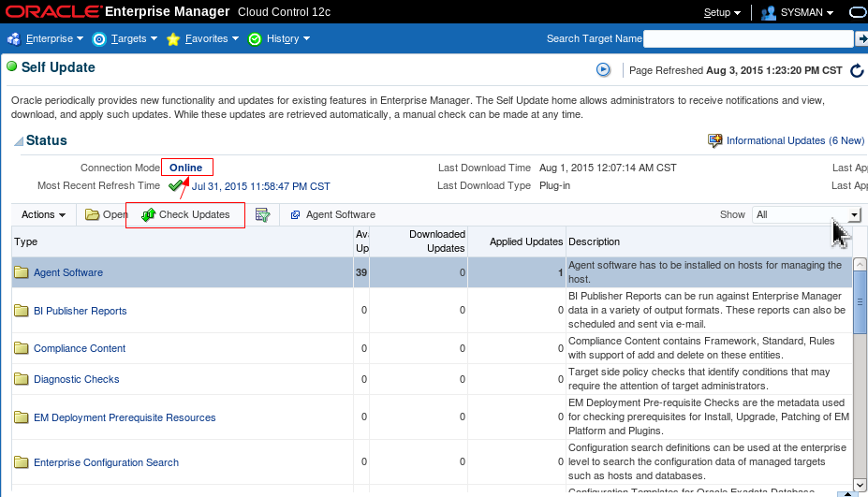868x497 pixels.
Task: Open the Compliance Content link
Action: tap(80, 349)
